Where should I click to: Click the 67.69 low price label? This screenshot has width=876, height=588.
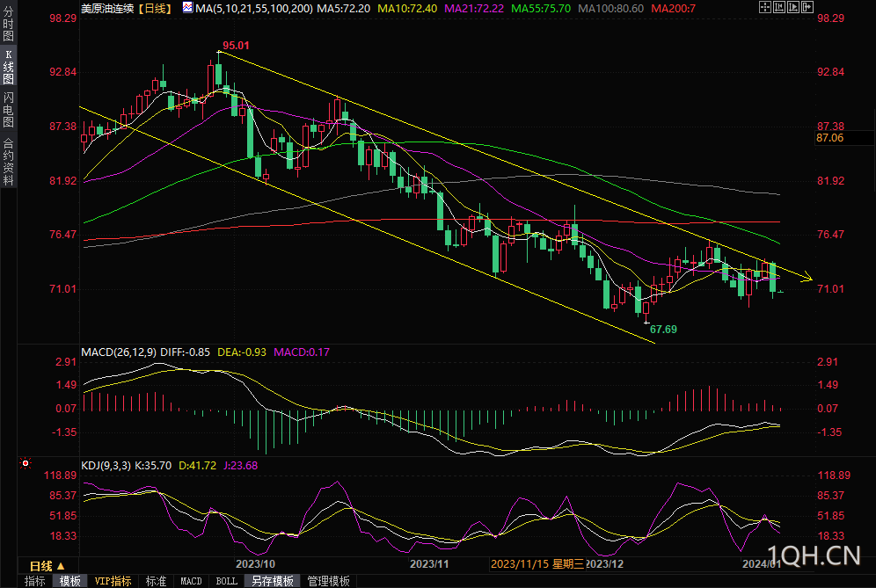tap(663, 330)
